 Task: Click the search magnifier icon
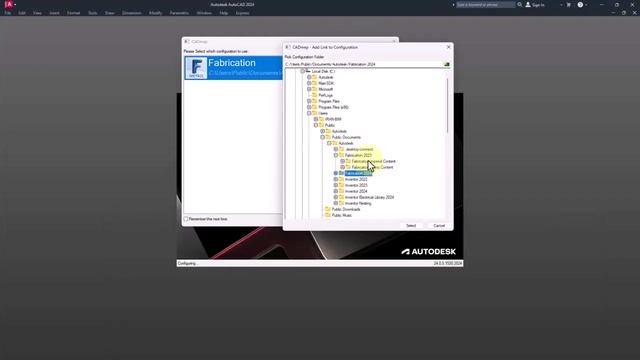click(520, 4)
